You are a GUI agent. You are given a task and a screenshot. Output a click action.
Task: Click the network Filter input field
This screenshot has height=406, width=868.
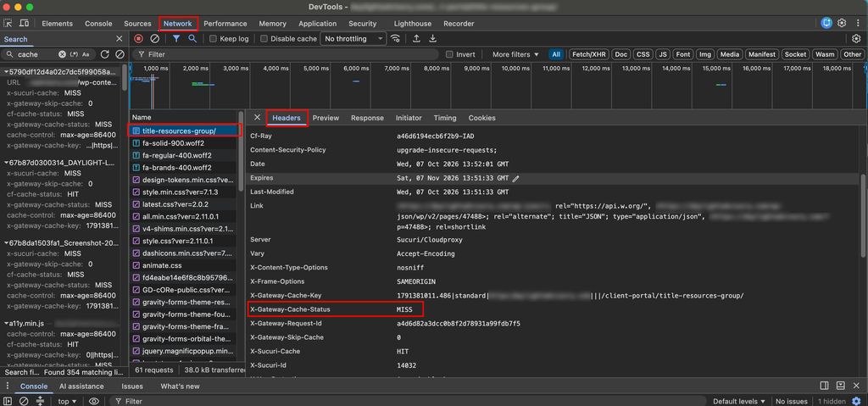285,54
